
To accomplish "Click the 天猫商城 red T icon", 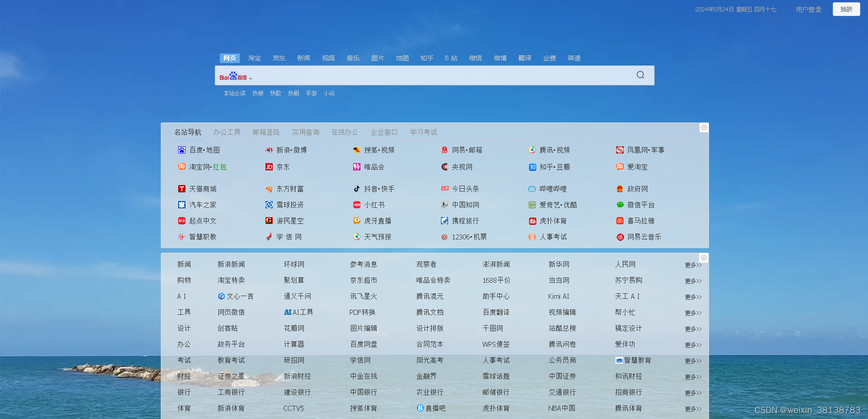I will pyautogui.click(x=182, y=189).
